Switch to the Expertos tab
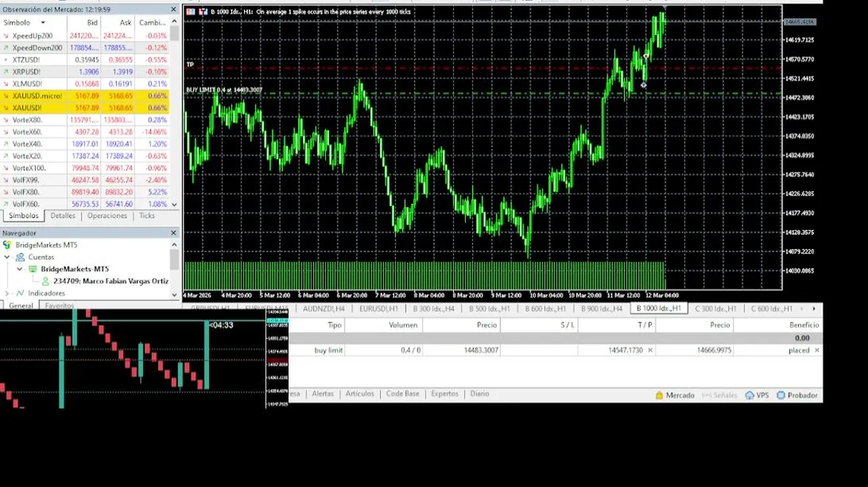The image size is (868, 487). click(445, 394)
